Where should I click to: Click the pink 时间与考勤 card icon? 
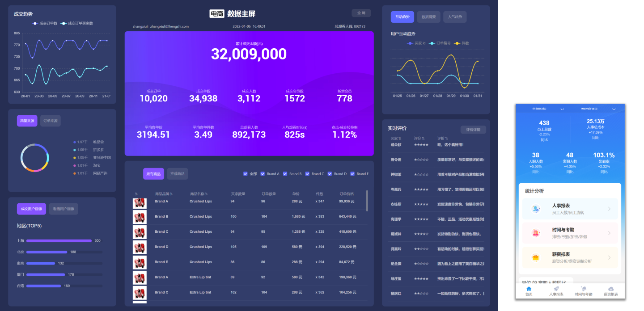tap(536, 233)
